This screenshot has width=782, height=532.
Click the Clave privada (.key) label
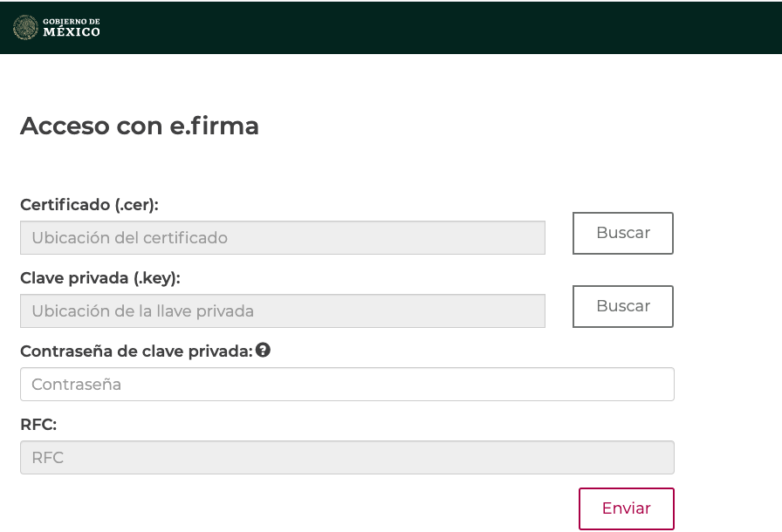click(x=100, y=278)
